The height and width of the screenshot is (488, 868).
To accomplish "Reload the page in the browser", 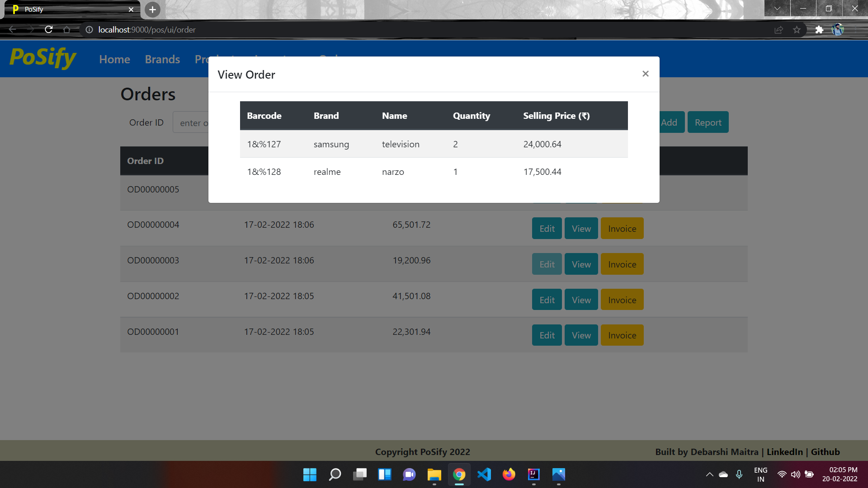I will click(x=49, y=30).
